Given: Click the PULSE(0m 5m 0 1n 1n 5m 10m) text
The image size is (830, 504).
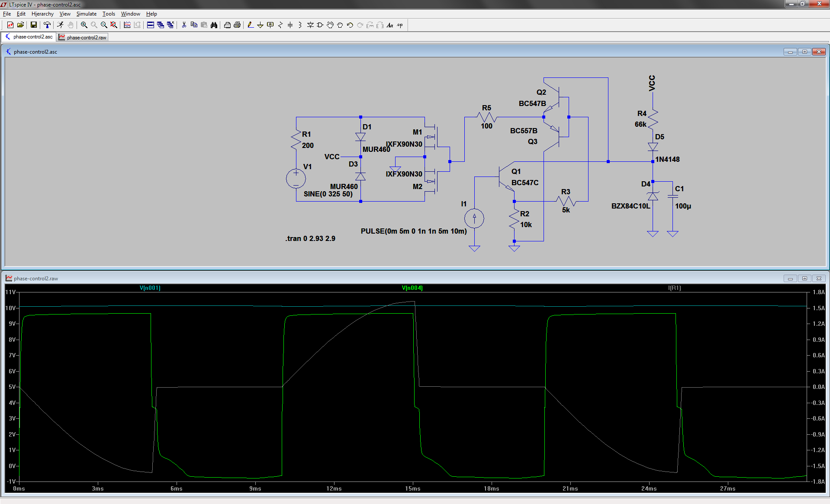Looking at the screenshot, I should tap(414, 231).
